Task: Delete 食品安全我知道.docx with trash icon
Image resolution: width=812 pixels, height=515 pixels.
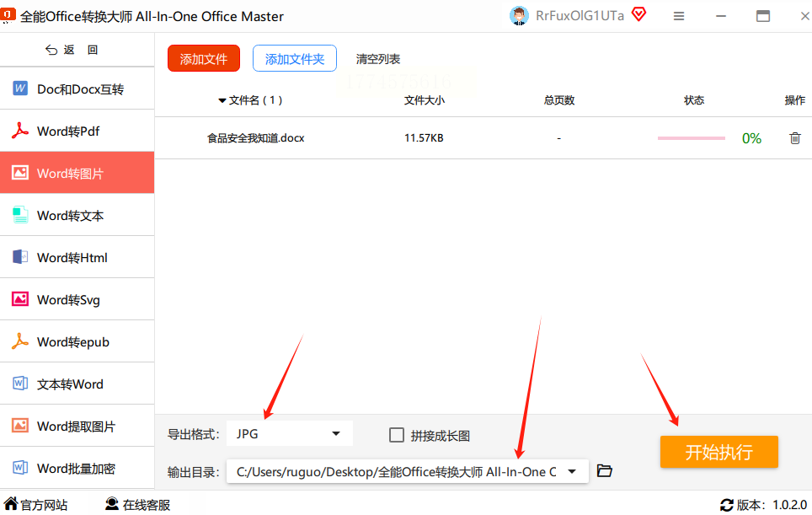Action: 795,138
